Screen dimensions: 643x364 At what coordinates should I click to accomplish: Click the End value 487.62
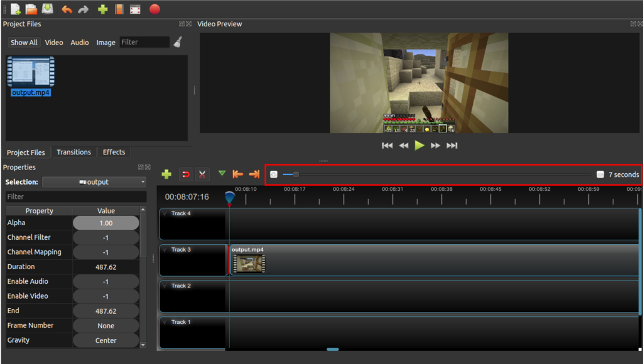[x=105, y=311]
